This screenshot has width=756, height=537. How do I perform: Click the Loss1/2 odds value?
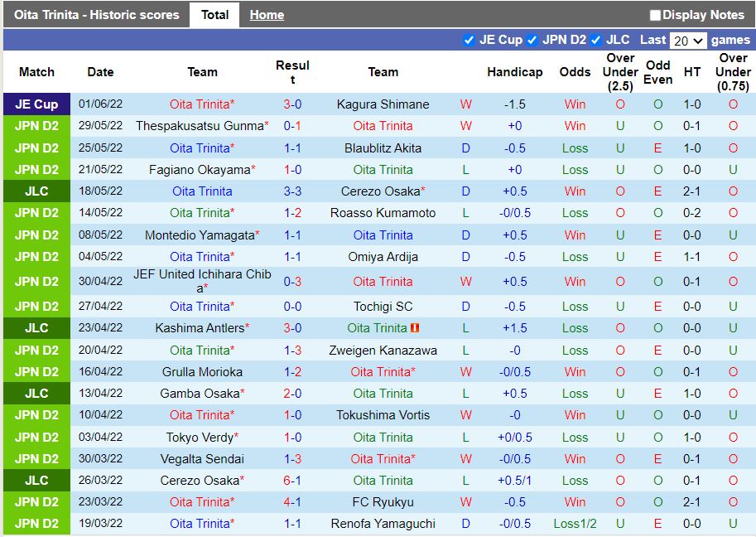click(575, 524)
